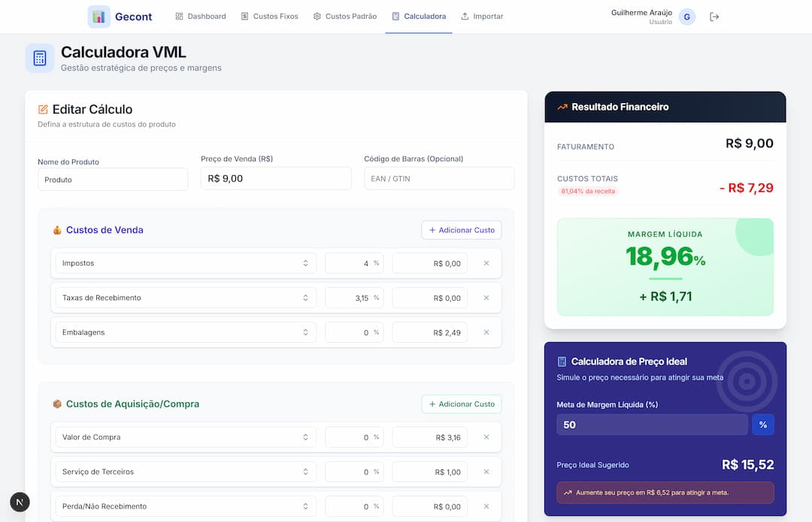Open the dark N floating button bottom left
The image size is (812, 522).
pos(20,502)
